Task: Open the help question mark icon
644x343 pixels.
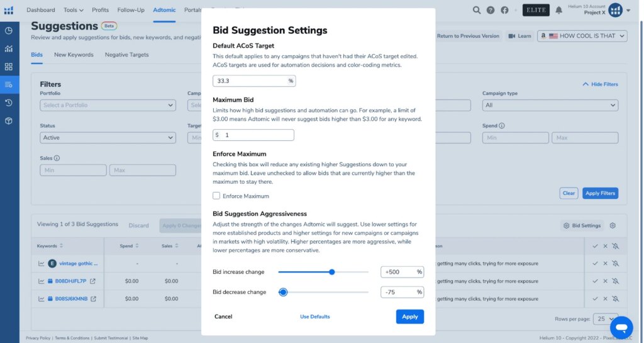Action: coord(491,10)
